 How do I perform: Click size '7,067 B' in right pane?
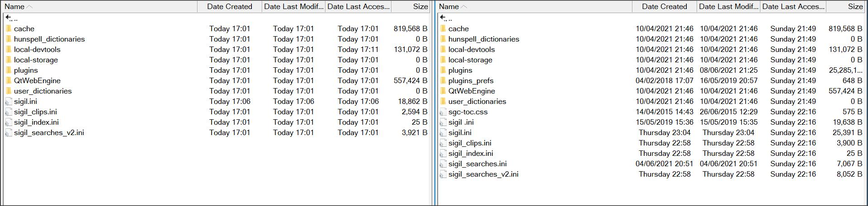click(x=849, y=164)
